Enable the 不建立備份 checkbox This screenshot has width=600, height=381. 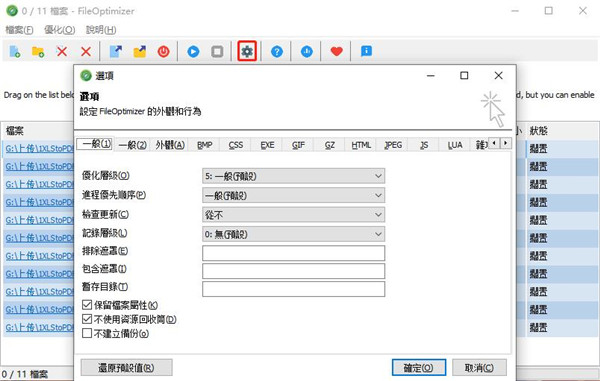[87, 333]
